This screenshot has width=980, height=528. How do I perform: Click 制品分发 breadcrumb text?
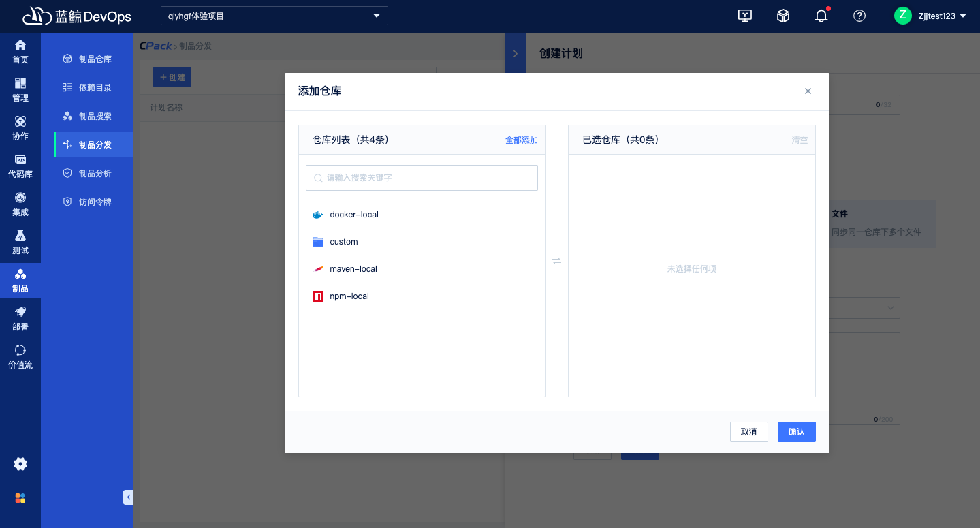click(195, 46)
